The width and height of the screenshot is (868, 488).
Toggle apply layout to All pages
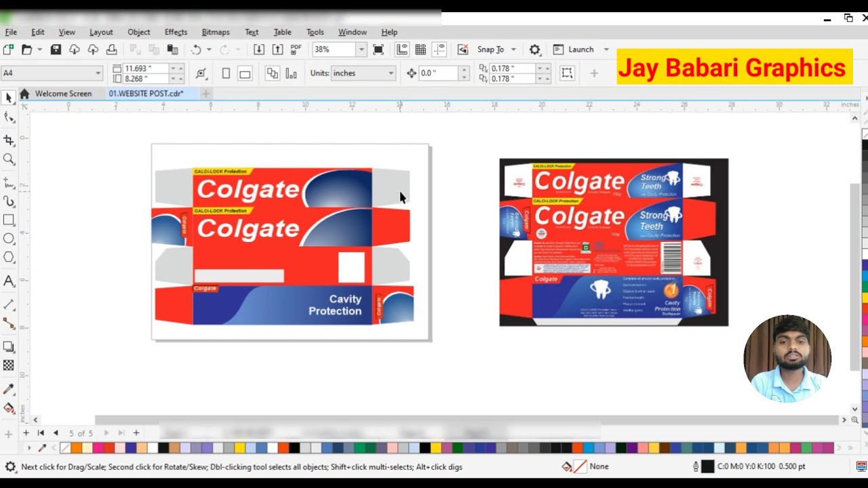point(273,73)
